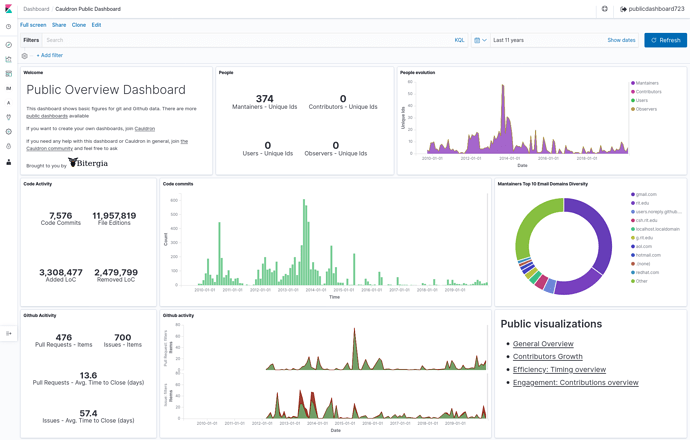690x440 pixels.
Task: Toggle Observers series in People evolution legend
Action: tap(644, 109)
